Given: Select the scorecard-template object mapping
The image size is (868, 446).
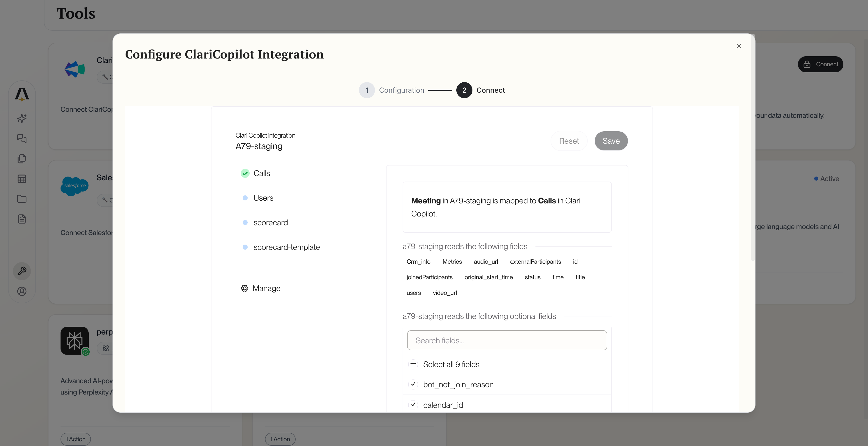Looking at the screenshot, I should 286,247.
